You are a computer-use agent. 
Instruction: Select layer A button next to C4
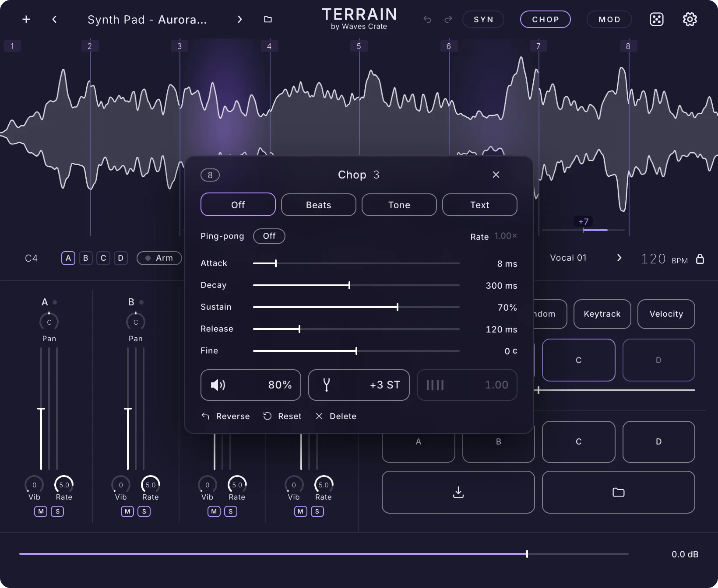(x=68, y=258)
